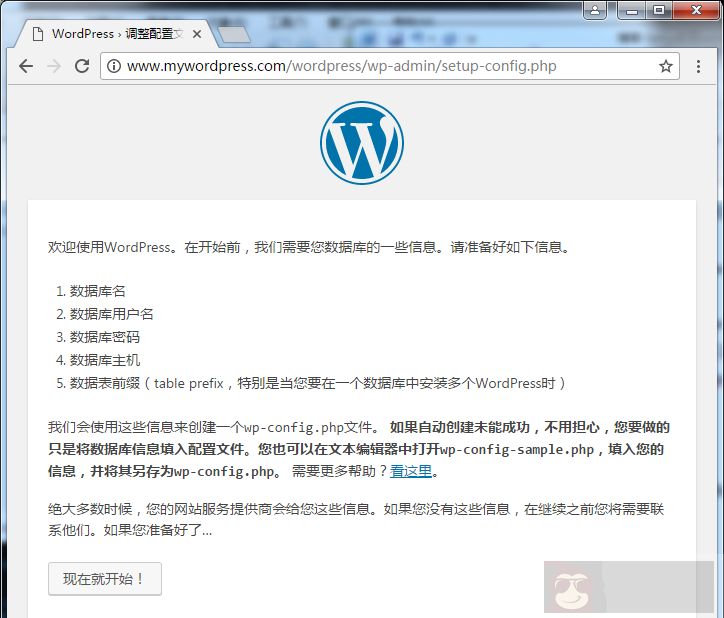Click the list item 数据库密码
This screenshot has height=618, width=724.
pos(104,337)
